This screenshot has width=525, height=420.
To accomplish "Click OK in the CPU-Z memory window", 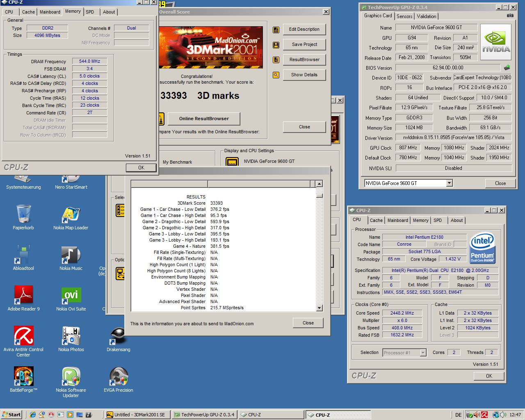I will [x=141, y=168].
